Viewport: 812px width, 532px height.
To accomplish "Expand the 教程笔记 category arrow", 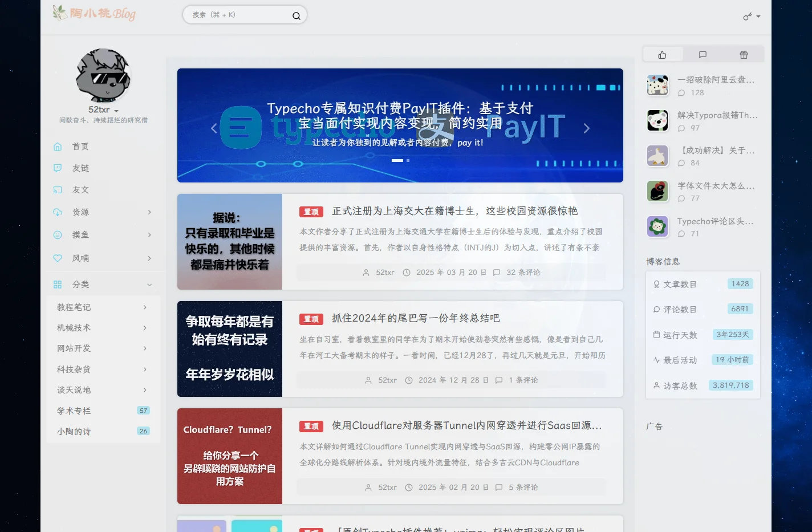I will [x=145, y=307].
